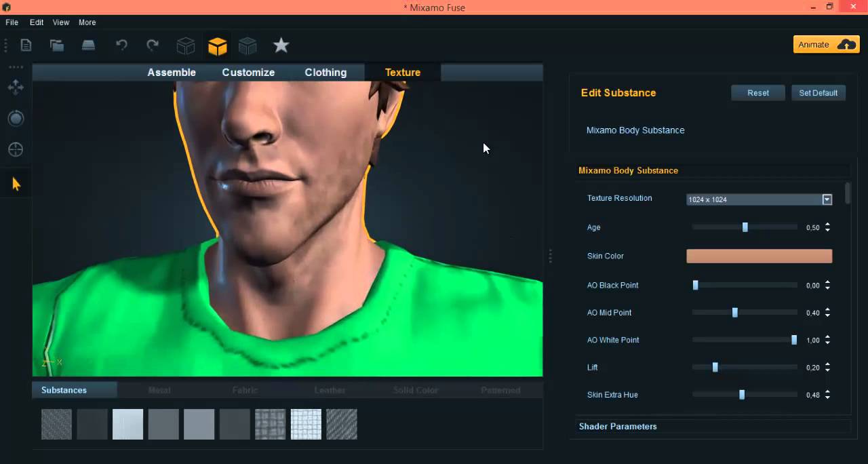Viewport: 868px width, 464px height.
Task: Click the AO White Point slider handle
Action: tap(794, 340)
